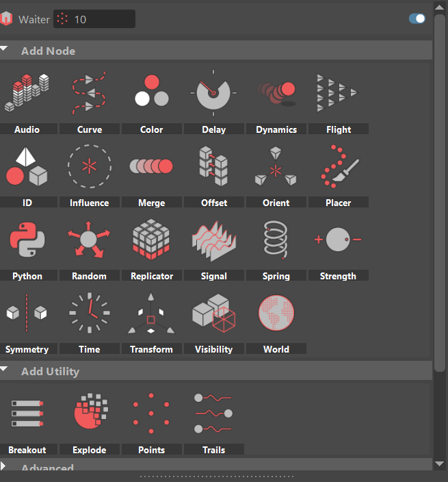Add the Trails utility
Image resolution: width=448 pixels, height=482 pixels.
213,414
